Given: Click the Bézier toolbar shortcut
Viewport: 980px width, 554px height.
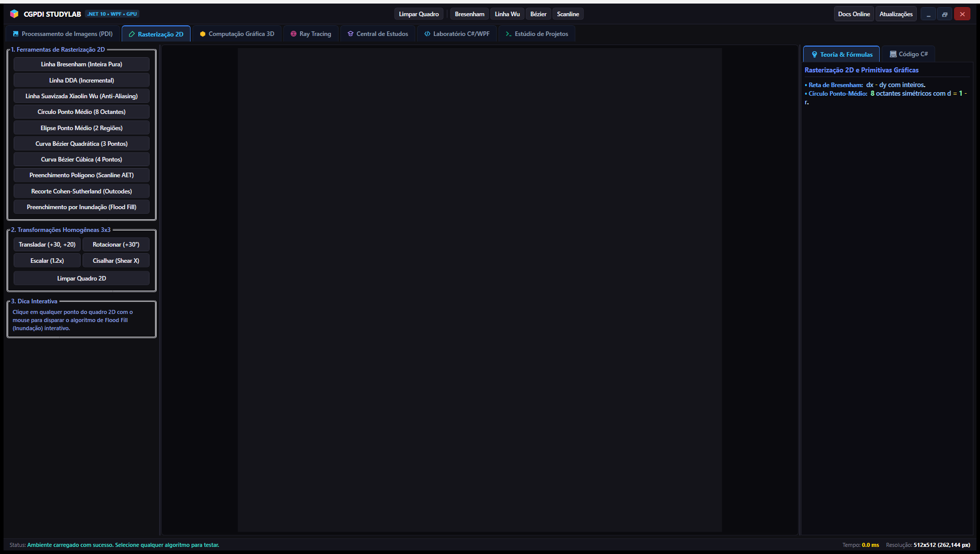Looking at the screenshot, I should (x=538, y=14).
